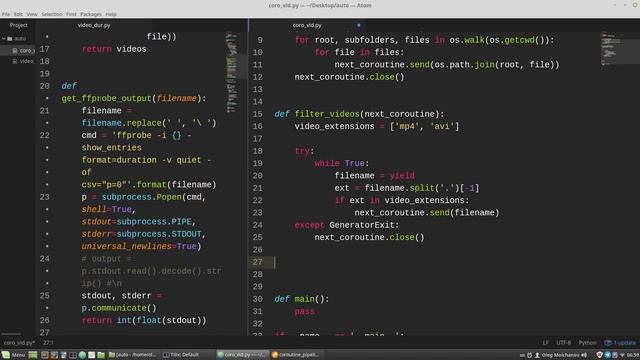The width and height of the screenshot is (640, 360).
Task: Click 'except GeneratorExit:' line
Action: tap(347, 225)
